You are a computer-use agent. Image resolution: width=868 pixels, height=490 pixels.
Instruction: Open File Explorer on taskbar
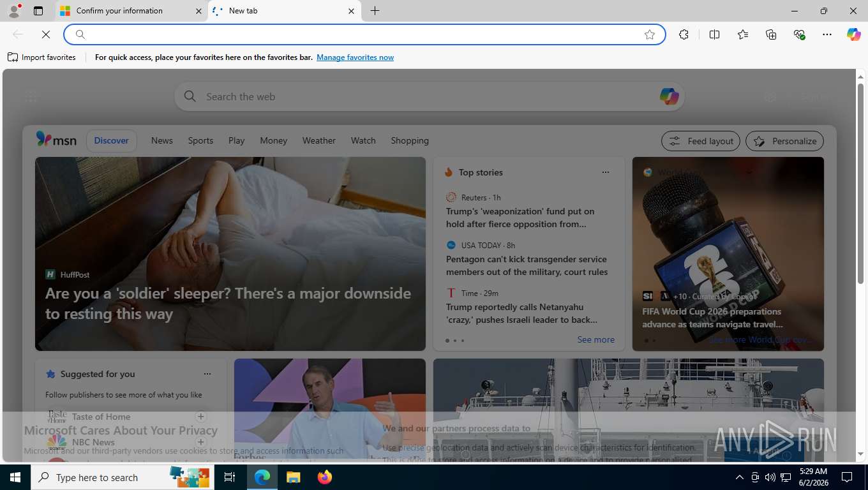click(x=293, y=477)
